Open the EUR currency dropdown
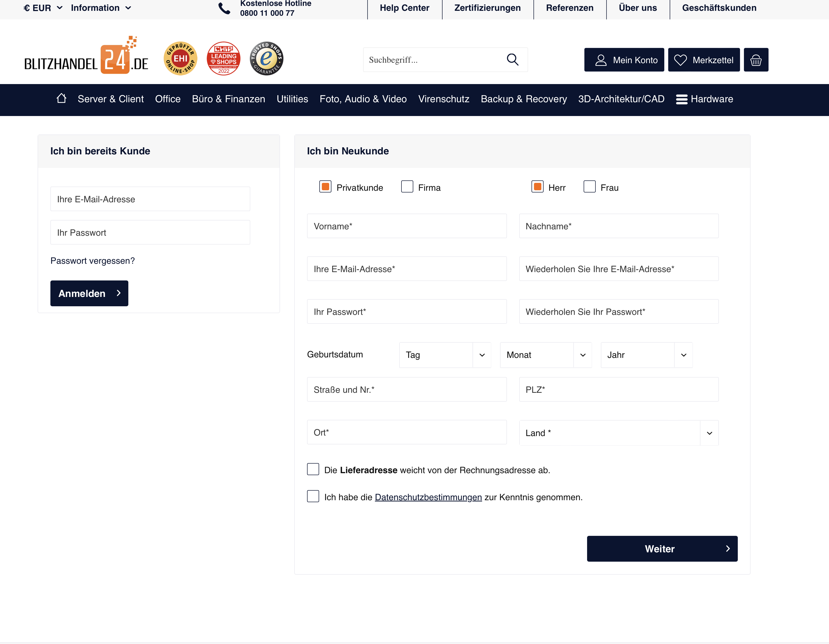The height and width of the screenshot is (644, 829). click(x=43, y=8)
